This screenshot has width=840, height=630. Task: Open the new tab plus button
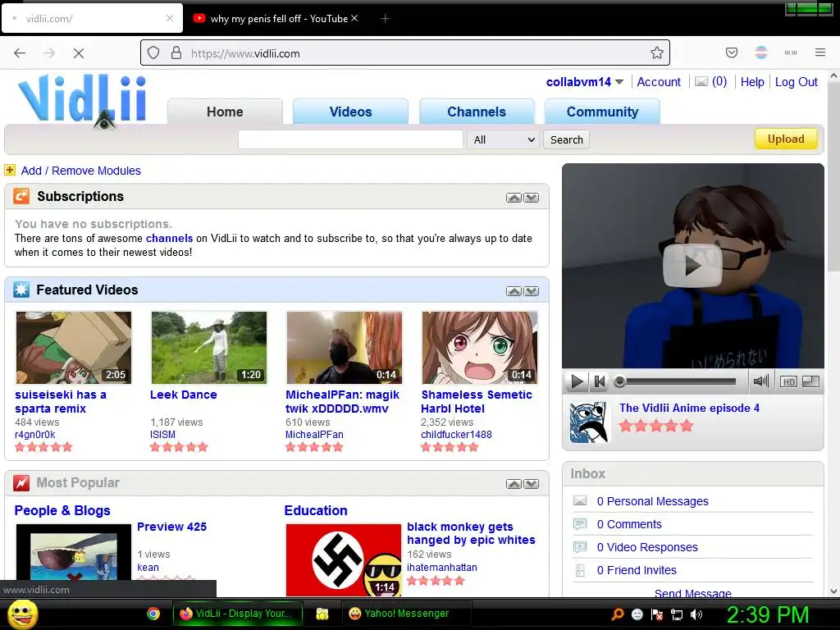(385, 19)
